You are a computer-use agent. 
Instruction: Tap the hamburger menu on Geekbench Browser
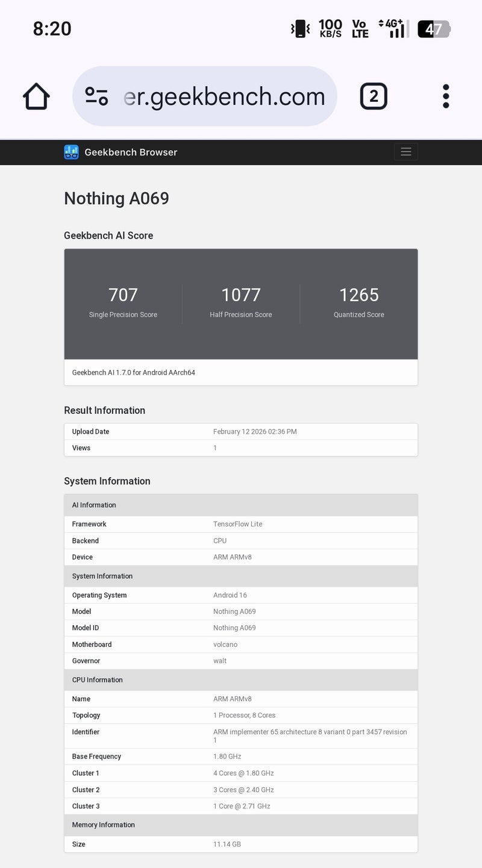pos(405,152)
